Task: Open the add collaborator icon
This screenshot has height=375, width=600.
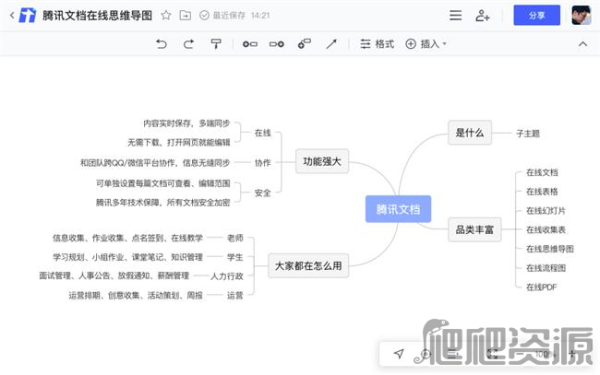Action: click(482, 15)
